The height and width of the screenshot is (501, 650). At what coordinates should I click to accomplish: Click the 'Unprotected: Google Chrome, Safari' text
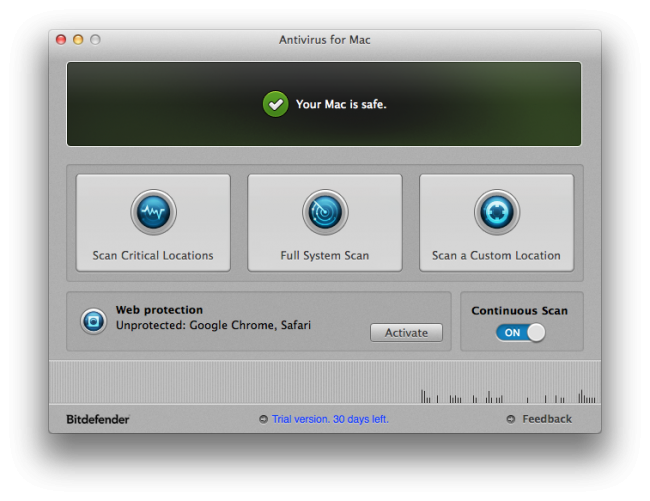click(x=213, y=325)
